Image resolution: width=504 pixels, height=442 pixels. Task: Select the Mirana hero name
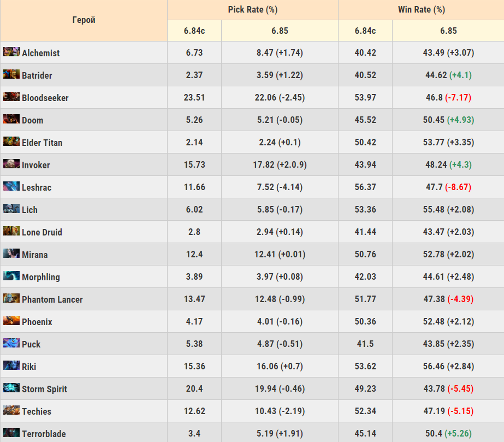click(x=35, y=255)
